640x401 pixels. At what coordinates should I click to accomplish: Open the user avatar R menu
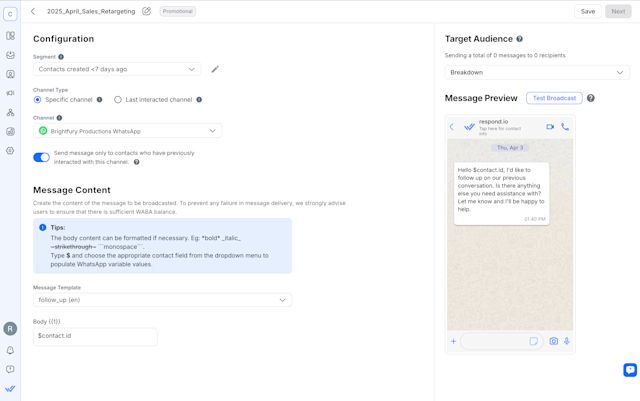[10, 329]
